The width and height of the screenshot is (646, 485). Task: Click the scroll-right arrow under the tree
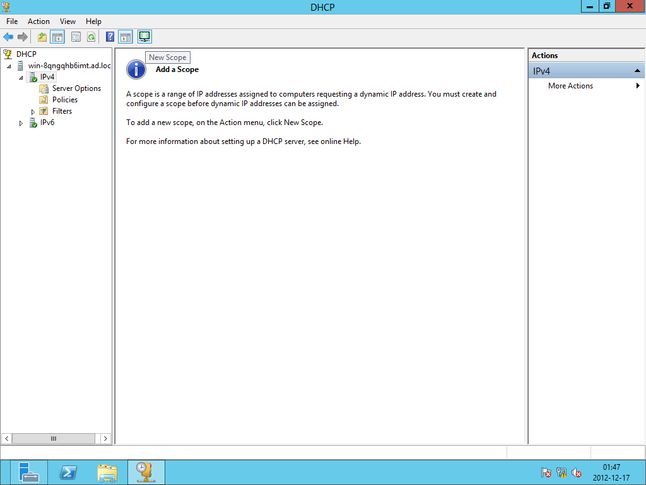click(105, 438)
